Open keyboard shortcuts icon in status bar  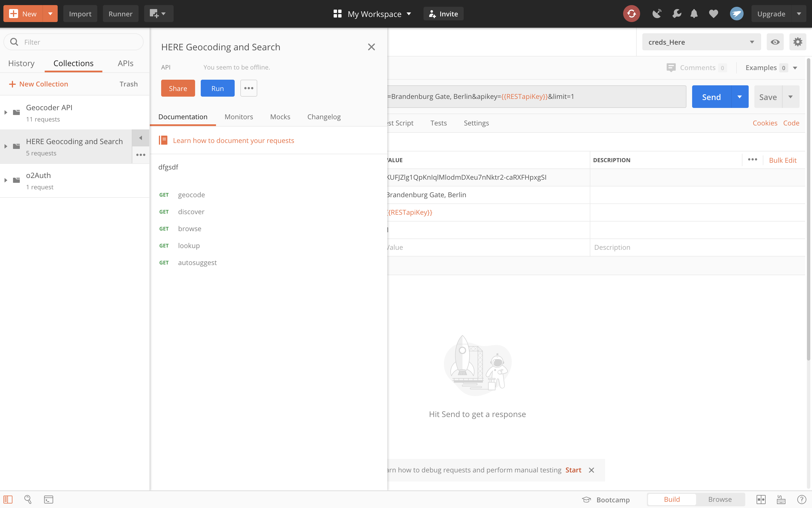(781, 499)
